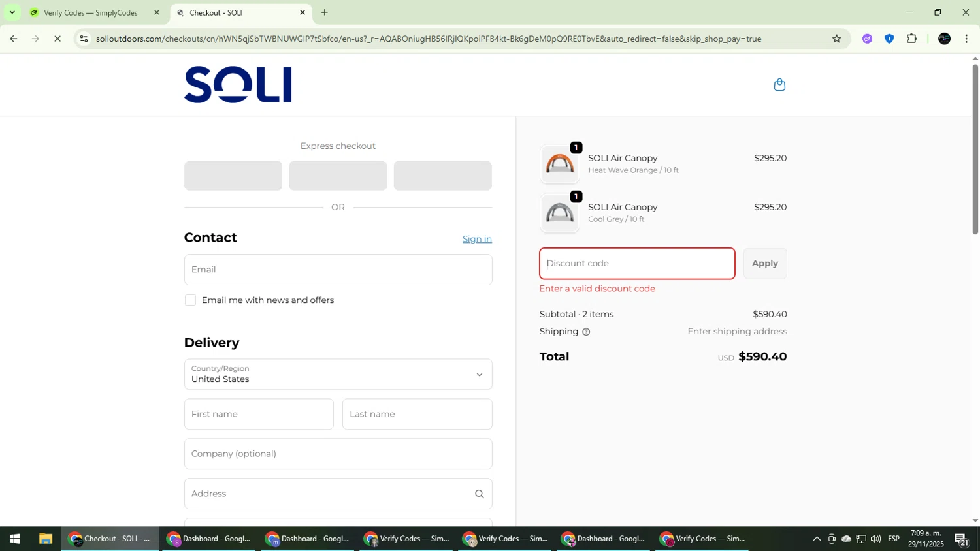Image resolution: width=980 pixels, height=551 pixels.
Task: Click the ESP language indicator
Action: [x=894, y=539]
